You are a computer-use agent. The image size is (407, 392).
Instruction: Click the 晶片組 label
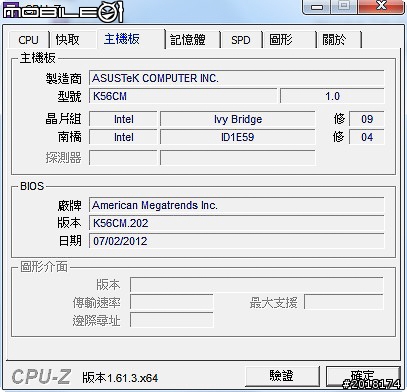[x=64, y=119]
